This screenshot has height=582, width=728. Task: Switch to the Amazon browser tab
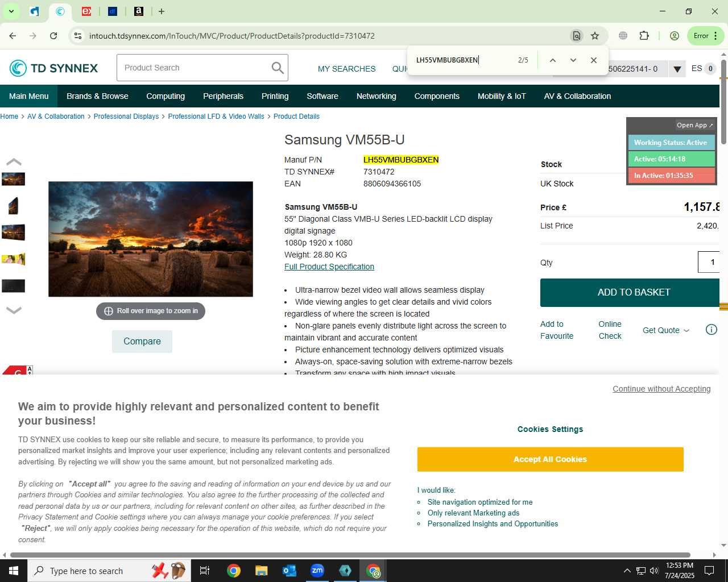138,11
